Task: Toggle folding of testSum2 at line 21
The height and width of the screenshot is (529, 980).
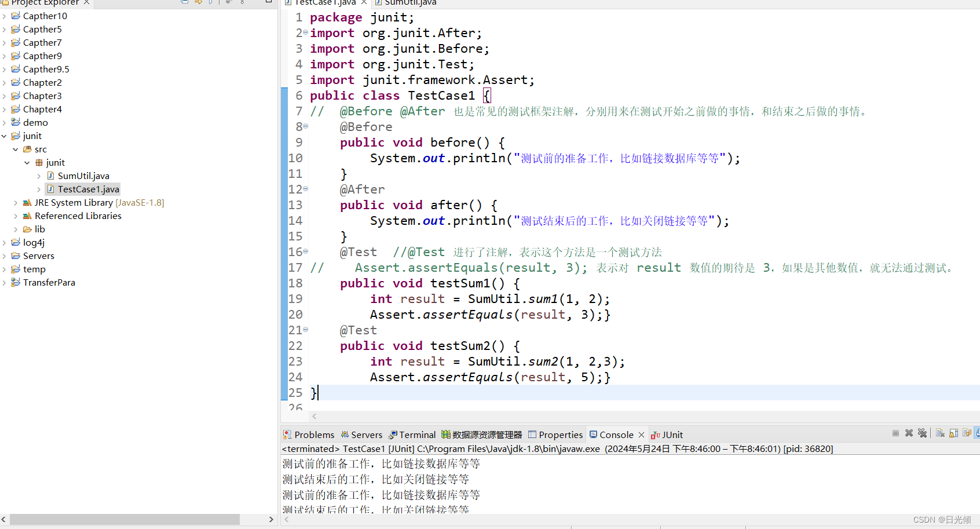Action: (x=305, y=329)
